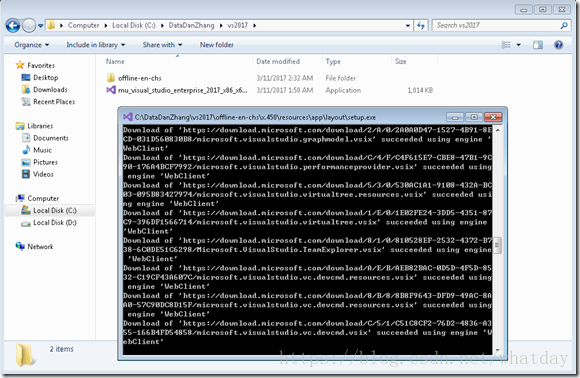Select Local Disk (C:) breadcrumb segment
The width and height of the screenshot is (580, 378).
[134, 25]
